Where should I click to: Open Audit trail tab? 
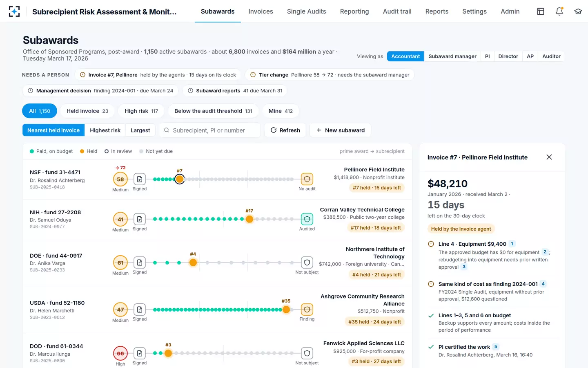coord(397,11)
